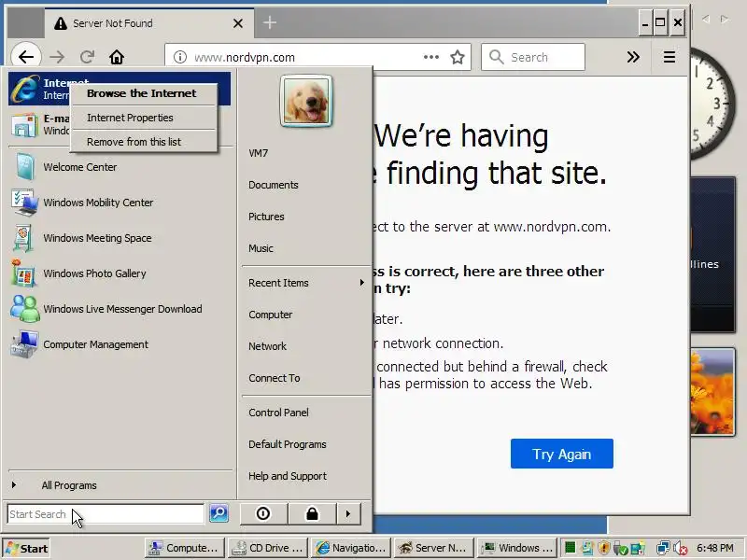Click the power button in Start menu
Viewport: 747px width, 560px height.
[263, 514]
